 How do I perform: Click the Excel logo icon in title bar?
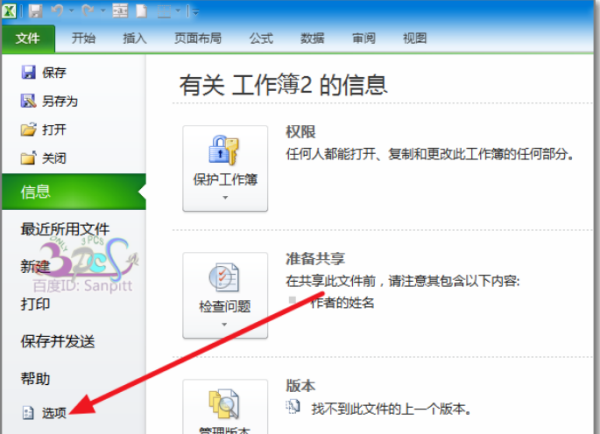pos(9,11)
